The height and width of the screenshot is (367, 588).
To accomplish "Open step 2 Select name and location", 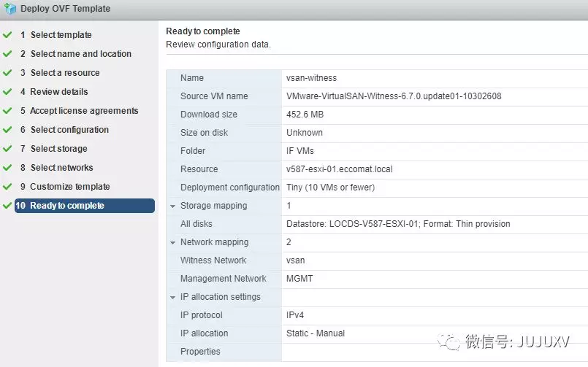I will tap(80, 54).
